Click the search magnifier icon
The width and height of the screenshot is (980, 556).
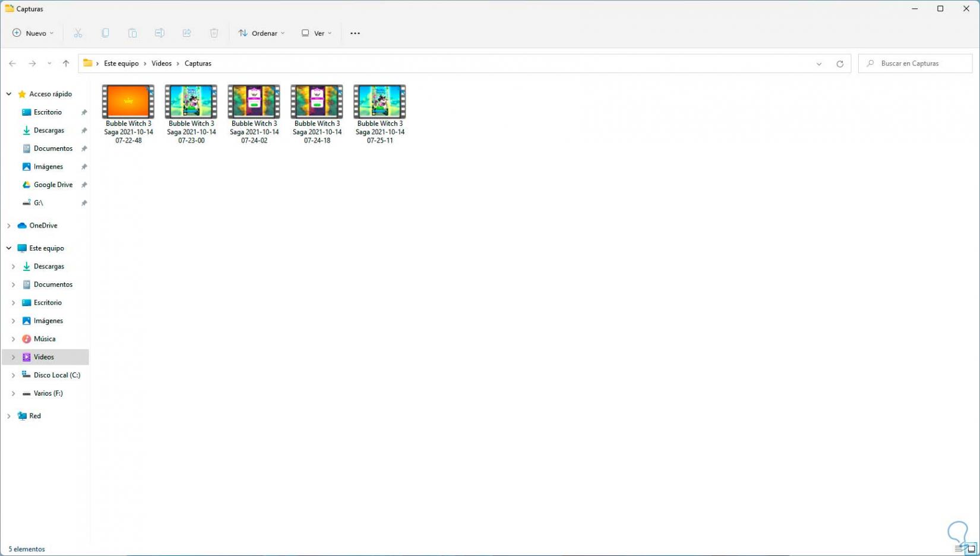(870, 64)
